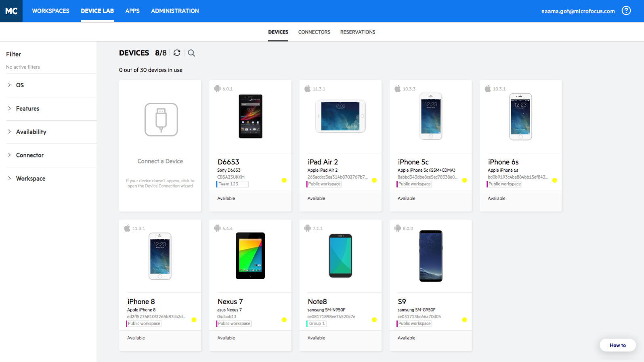This screenshot has height=362, width=644.
Task: Click Apple icon on iPhone 5c card
Action: point(398,88)
